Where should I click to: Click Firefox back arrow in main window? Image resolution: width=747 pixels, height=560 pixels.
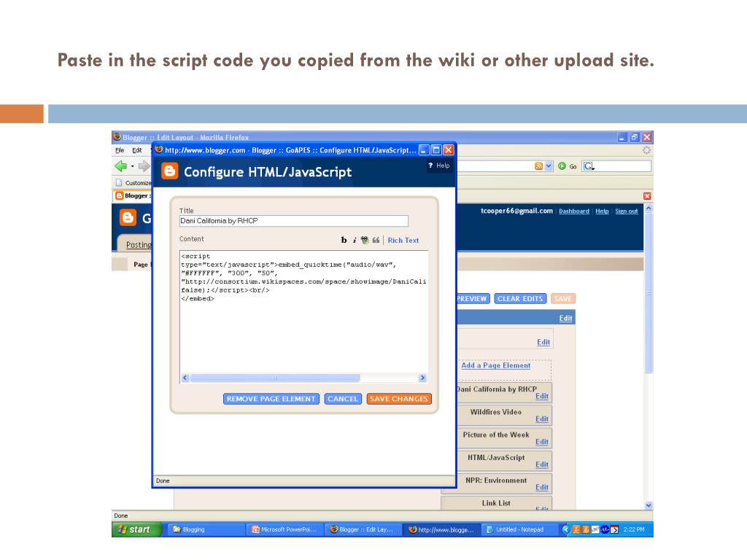(x=120, y=166)
